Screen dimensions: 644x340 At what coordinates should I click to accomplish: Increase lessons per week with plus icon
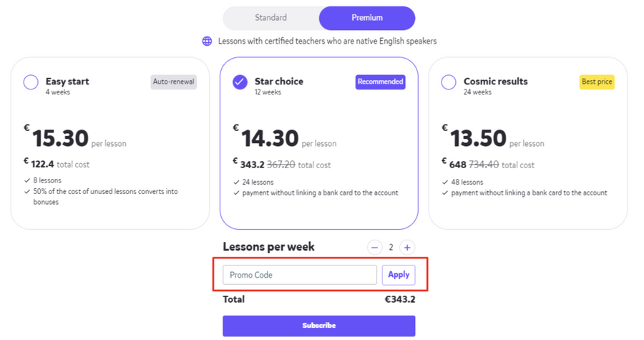click(x=407, y=248)
